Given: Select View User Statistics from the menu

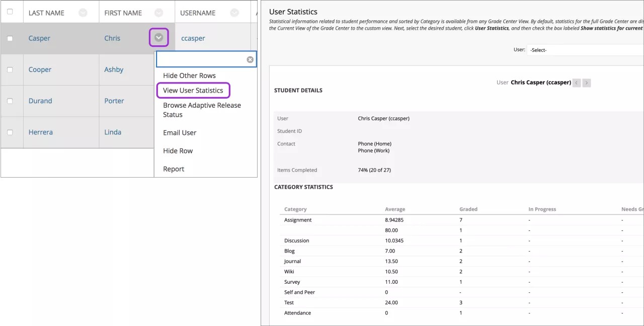Looking at the screenshot, I should [193, 90].
